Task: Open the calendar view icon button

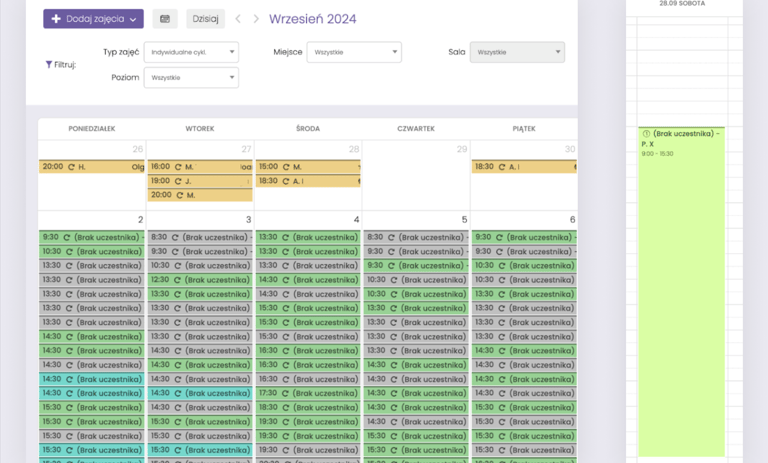Action: click(x=165, y=19)
